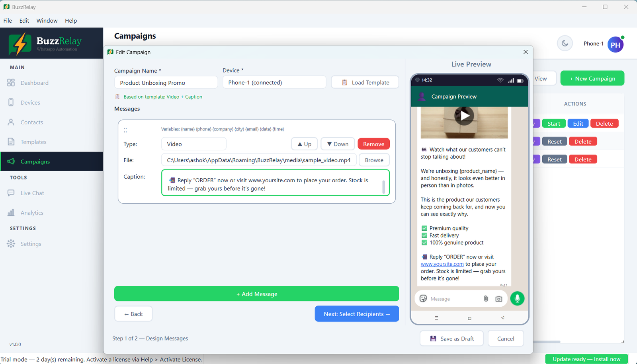This screenshot has width=637, height=364.
Task: Select Campaigns in the sidebar
Action: [51, 162]
